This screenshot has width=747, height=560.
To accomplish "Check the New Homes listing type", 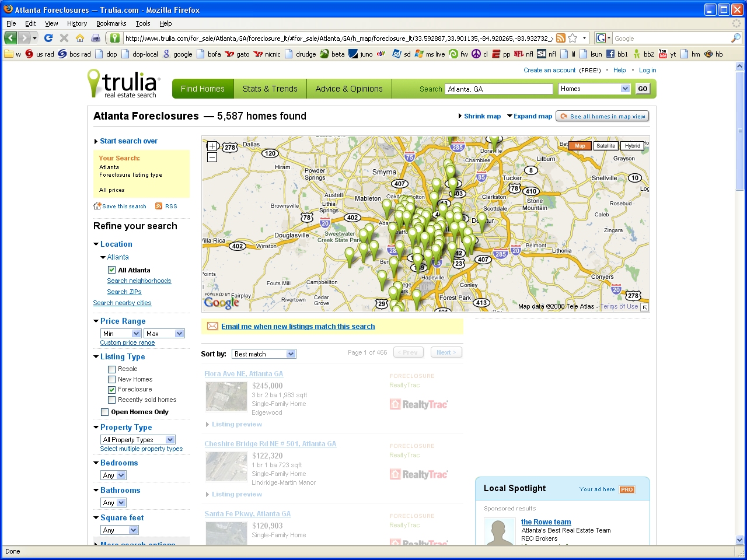I will coord(111,380).
